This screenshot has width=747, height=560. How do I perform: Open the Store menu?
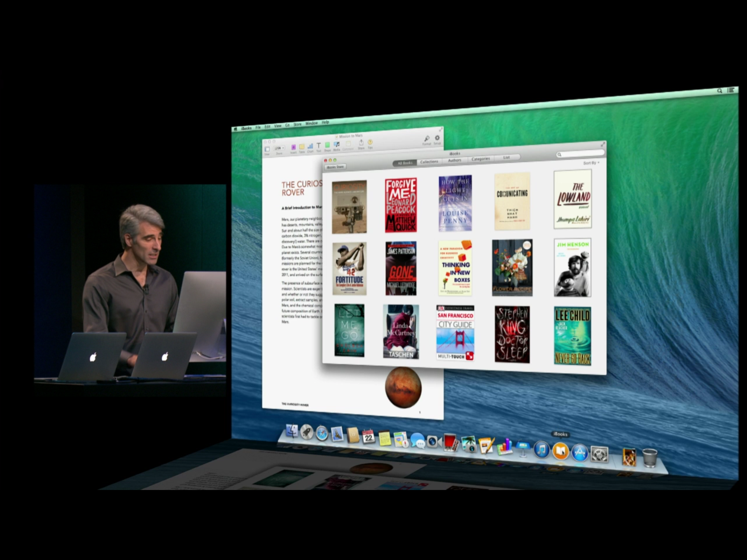(298, 124)
